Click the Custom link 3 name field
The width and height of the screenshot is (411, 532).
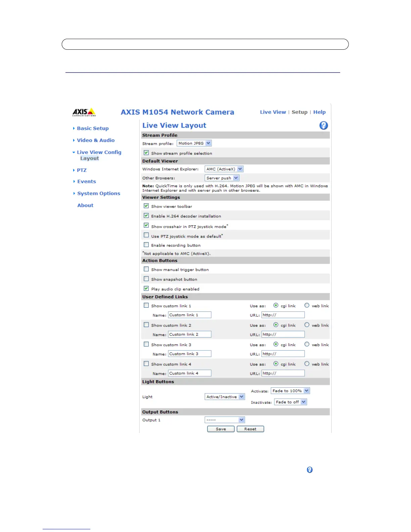pyautogui.click(x=190, y=354)
